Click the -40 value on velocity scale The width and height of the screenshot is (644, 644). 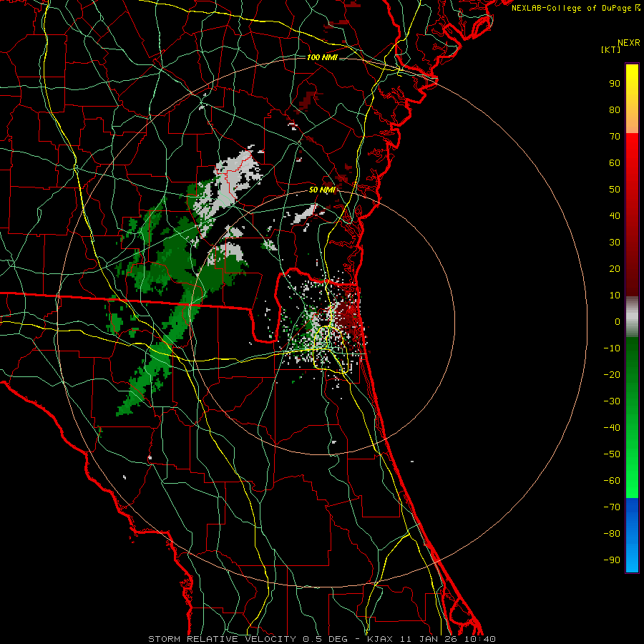(612, 428)
